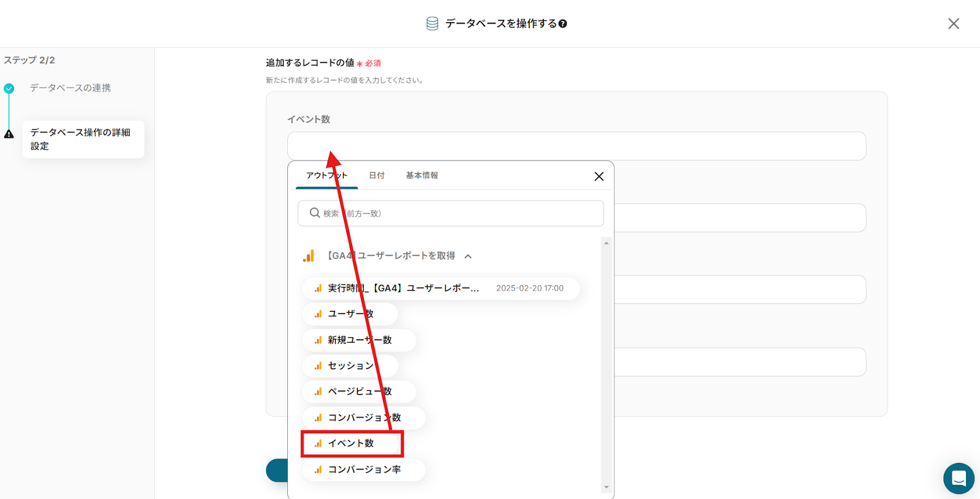Image resolution: width=980 pixels, height=499 pixels.
Task: Click the search magnifier icon
Action: coord(315,213)
